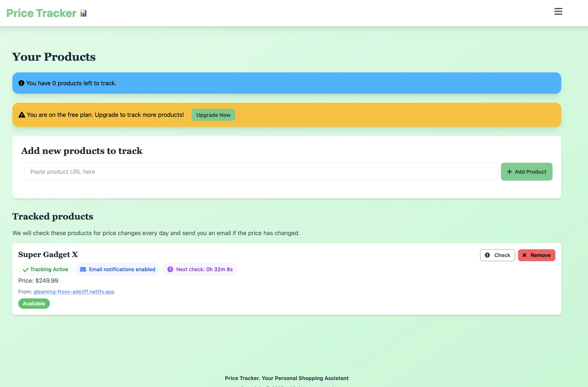588x387 pixels.
Task: Click the plus icon on Add Product
Action: pyautogui.click(x=509, y=172)
